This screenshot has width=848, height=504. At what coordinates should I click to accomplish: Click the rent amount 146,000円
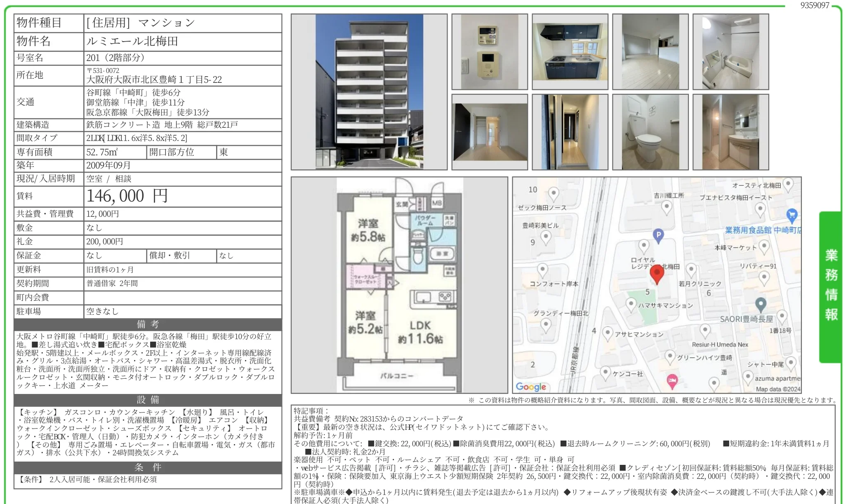[x=127, y=196]
